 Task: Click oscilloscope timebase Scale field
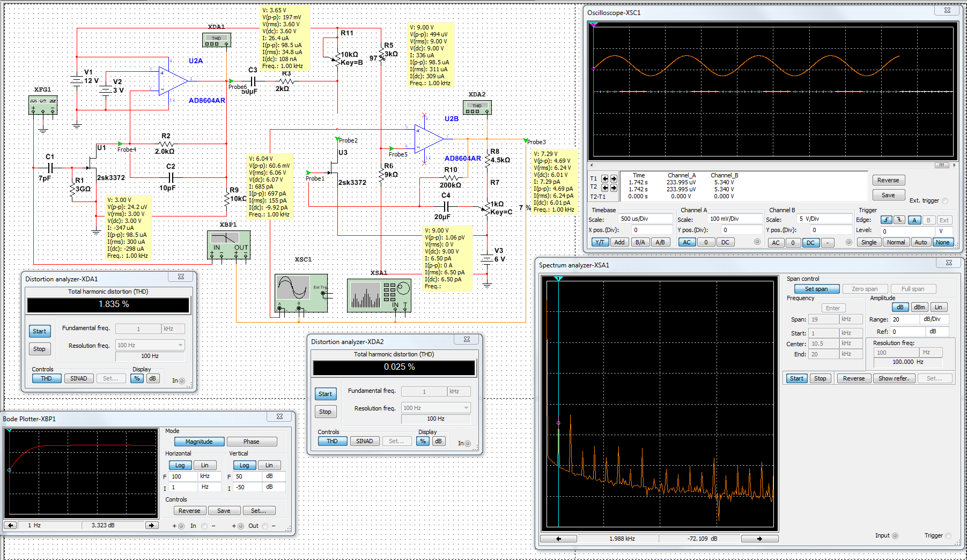point(646,219)
